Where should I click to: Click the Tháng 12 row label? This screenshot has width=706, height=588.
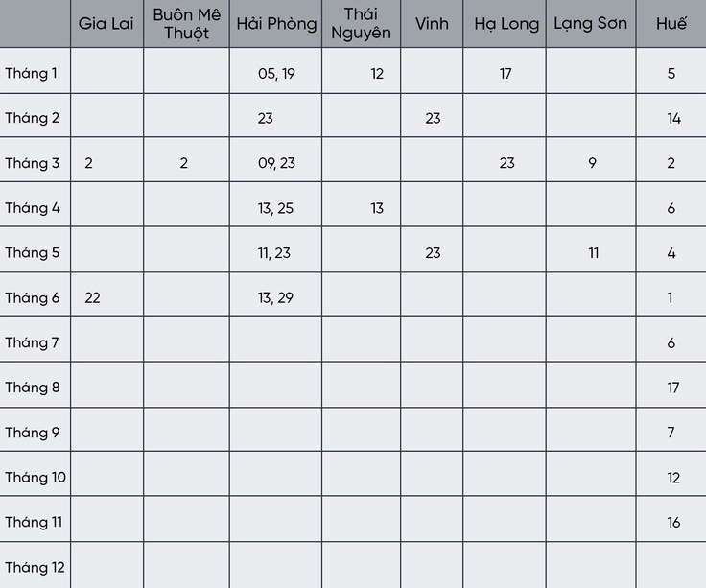tap(35, 566)
